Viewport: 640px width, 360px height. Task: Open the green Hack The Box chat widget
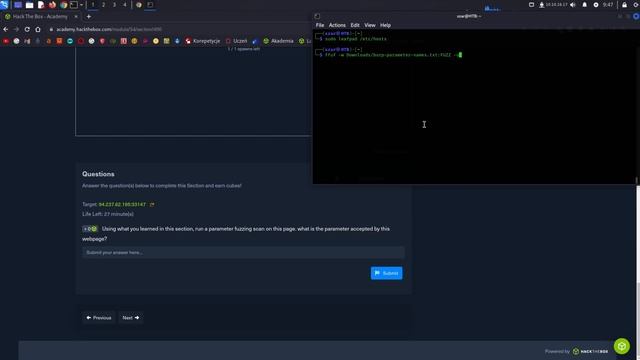coord(621,346)
